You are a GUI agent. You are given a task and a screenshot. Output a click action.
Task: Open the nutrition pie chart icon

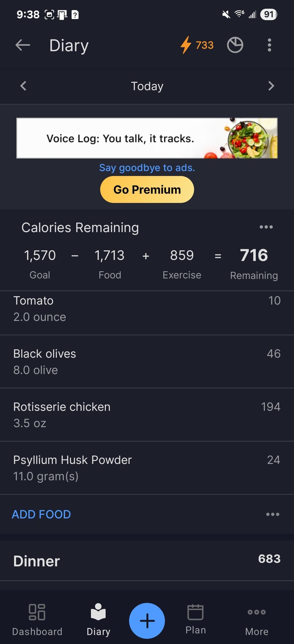235,45
